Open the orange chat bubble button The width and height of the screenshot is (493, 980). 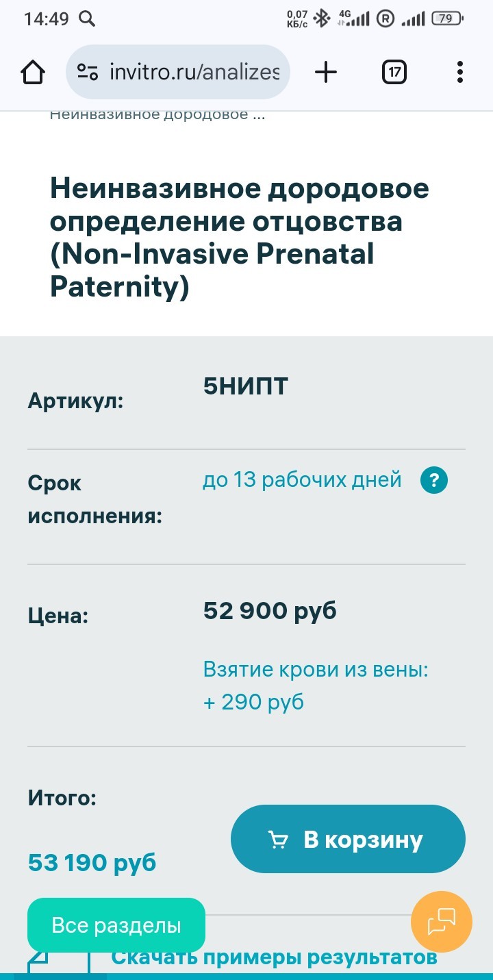(442, 922)
